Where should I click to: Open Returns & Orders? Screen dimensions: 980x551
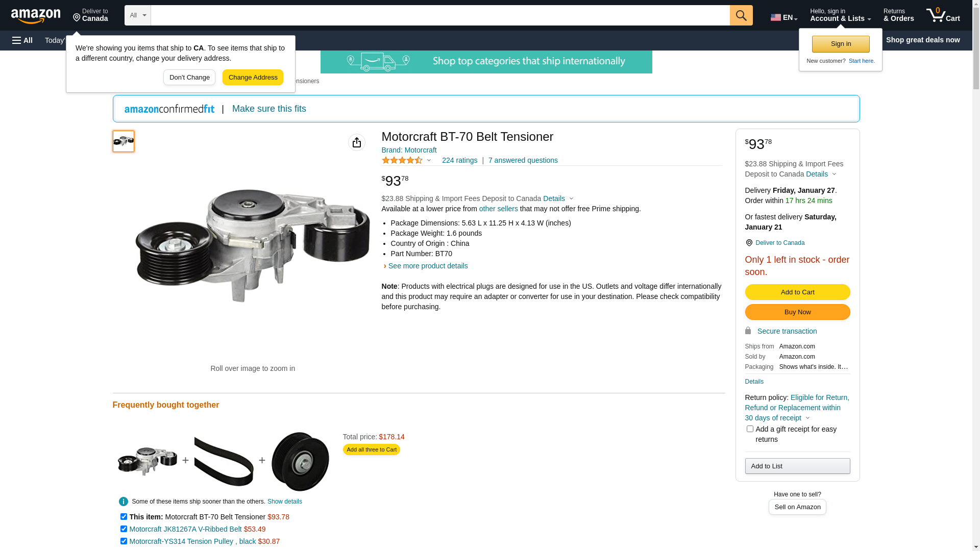pyautogui.click(x=898, y=15)
